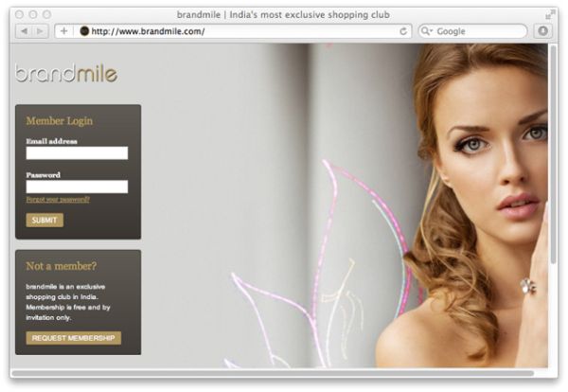Click the window close button
This screenshot has width=568, height=392.
(x=19, y=14)
